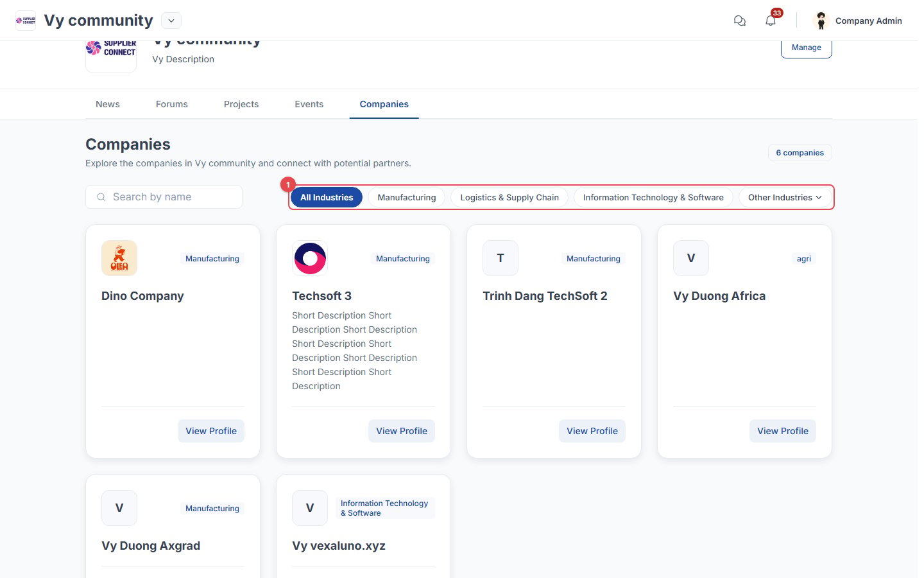
Task: Click the Supplier Connect logo in top bar
Action: (26, 21)
